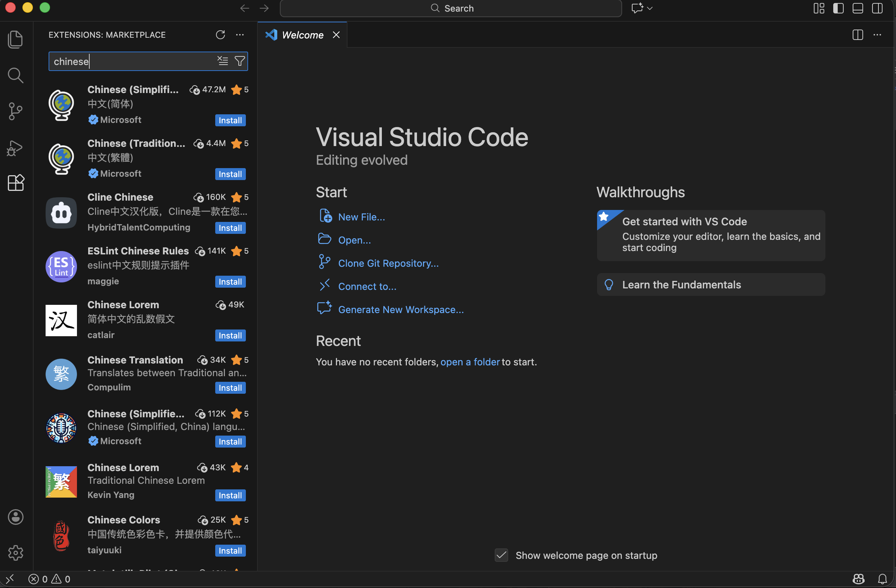This screenshot has height=588, width=896.
Task: Uncheck Show welcome page on startup
Action: (501, 555)
